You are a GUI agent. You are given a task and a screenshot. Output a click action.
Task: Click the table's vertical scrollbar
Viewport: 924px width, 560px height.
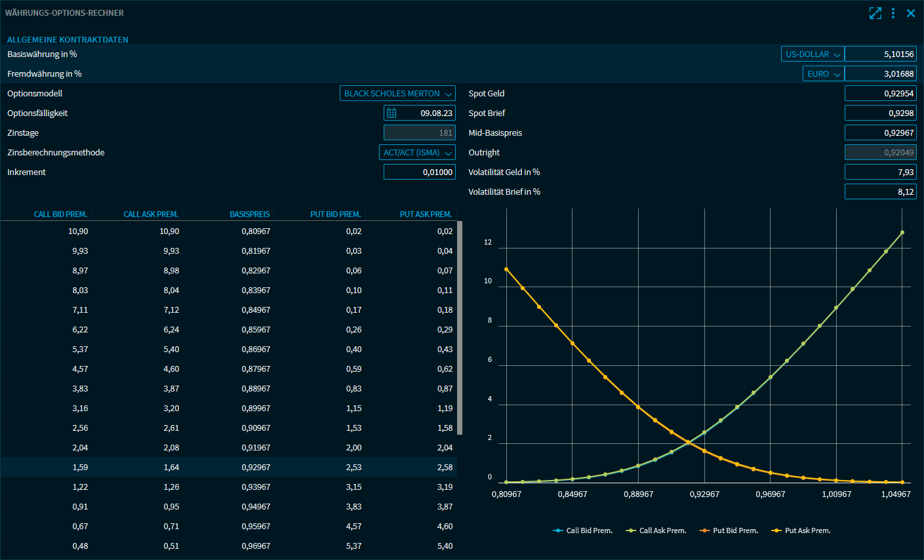[x=460, y=328]
